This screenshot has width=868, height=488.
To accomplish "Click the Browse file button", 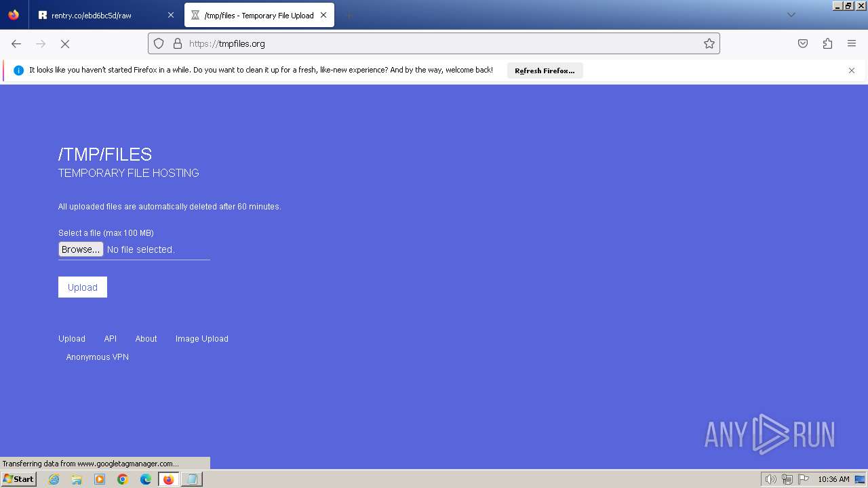I will point(81,249).
